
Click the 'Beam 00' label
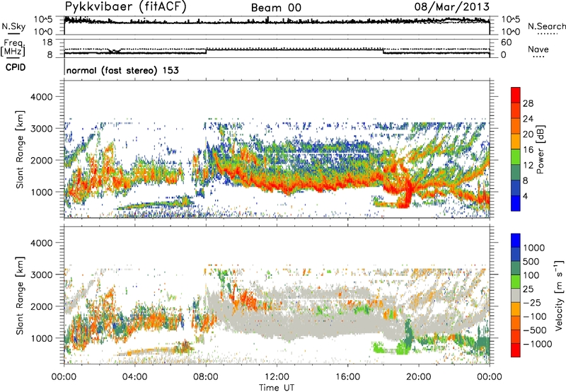point(276,8)
